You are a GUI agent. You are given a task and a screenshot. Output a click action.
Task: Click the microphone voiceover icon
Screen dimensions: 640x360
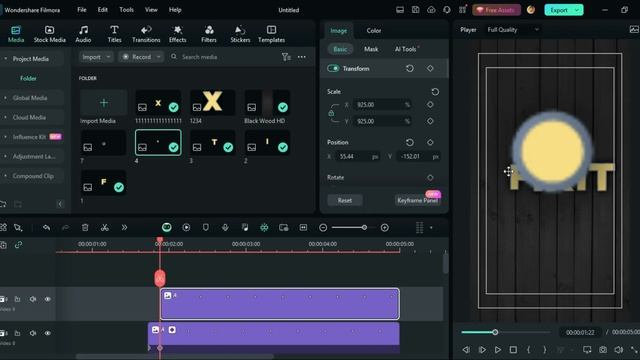click(225, 227)
